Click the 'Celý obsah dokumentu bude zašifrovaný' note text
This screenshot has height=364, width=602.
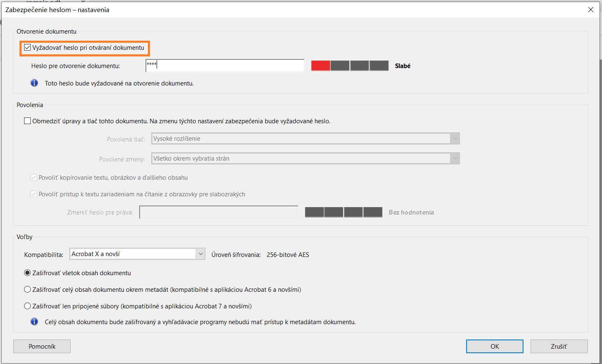pos(200,322)
